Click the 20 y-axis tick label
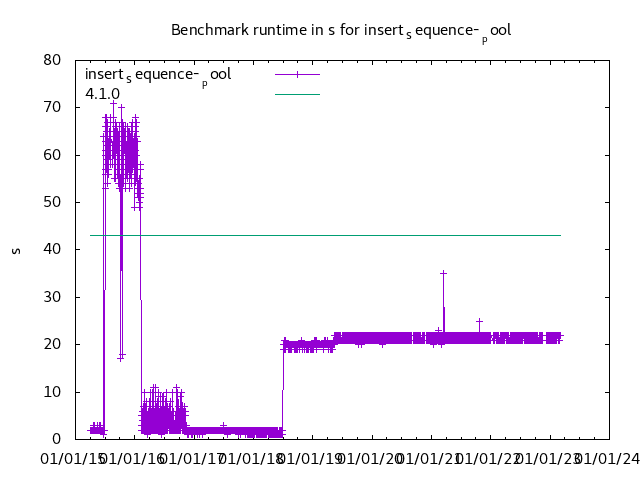Viewport: 640px width, 480px height. 52,344
